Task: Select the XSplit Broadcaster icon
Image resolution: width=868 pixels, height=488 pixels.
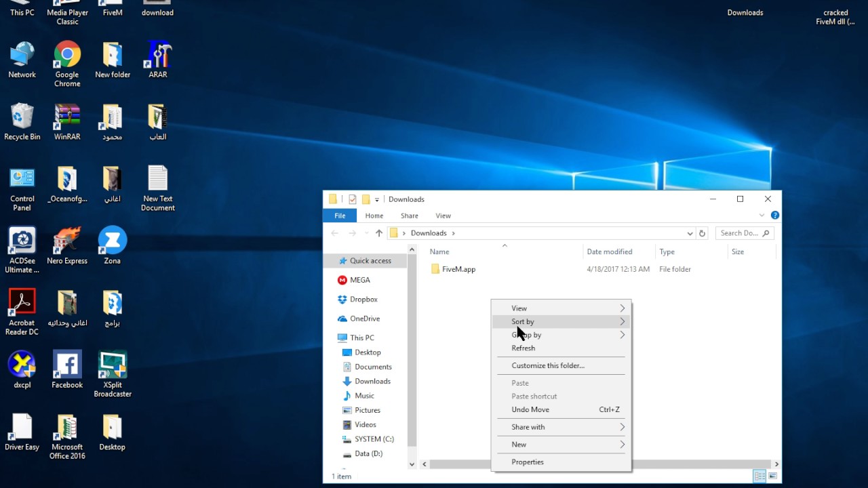Action: [x=113, y=374]
